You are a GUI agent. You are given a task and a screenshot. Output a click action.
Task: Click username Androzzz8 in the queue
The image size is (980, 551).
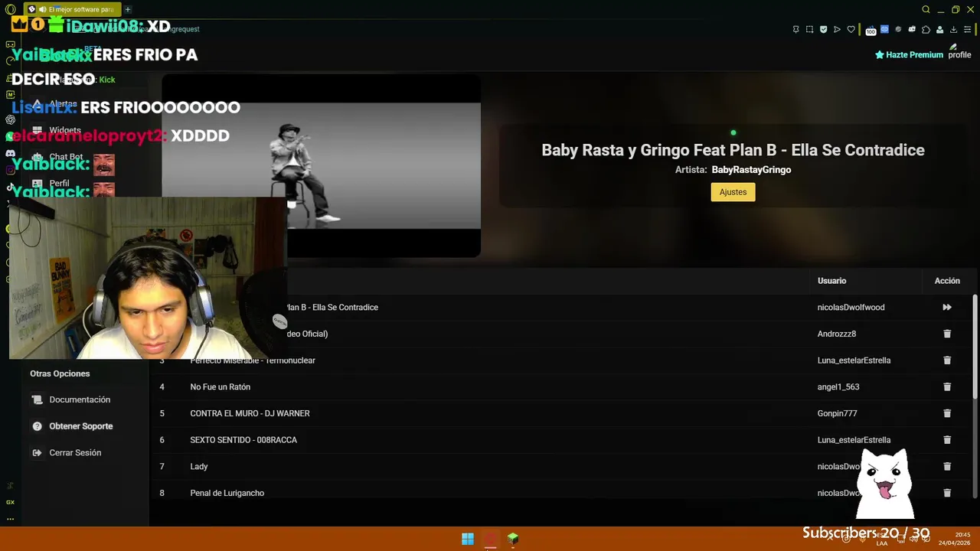tap(837, 334)
